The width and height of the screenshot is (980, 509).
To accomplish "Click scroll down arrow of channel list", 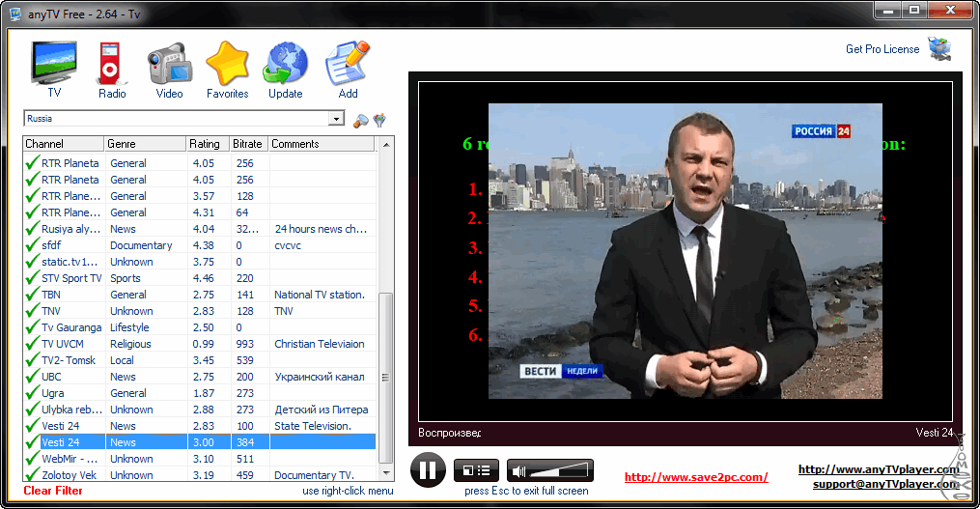I will click(x=386, y=473).
